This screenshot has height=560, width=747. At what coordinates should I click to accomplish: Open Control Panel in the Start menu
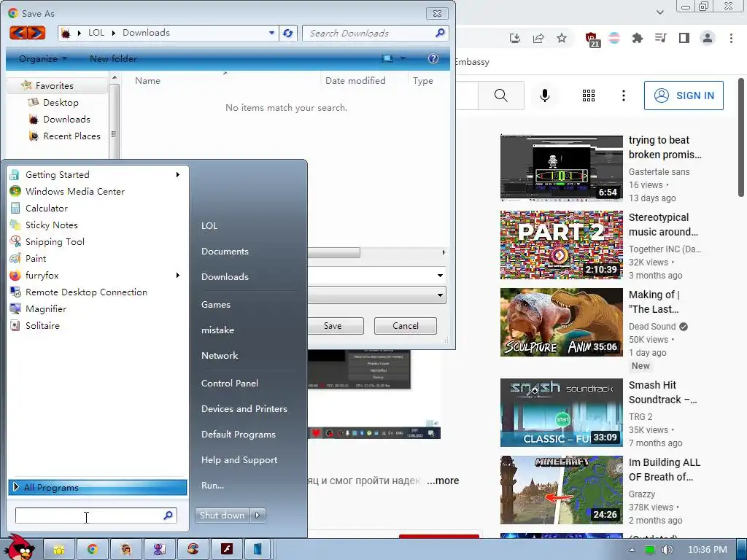coord(230,384)
